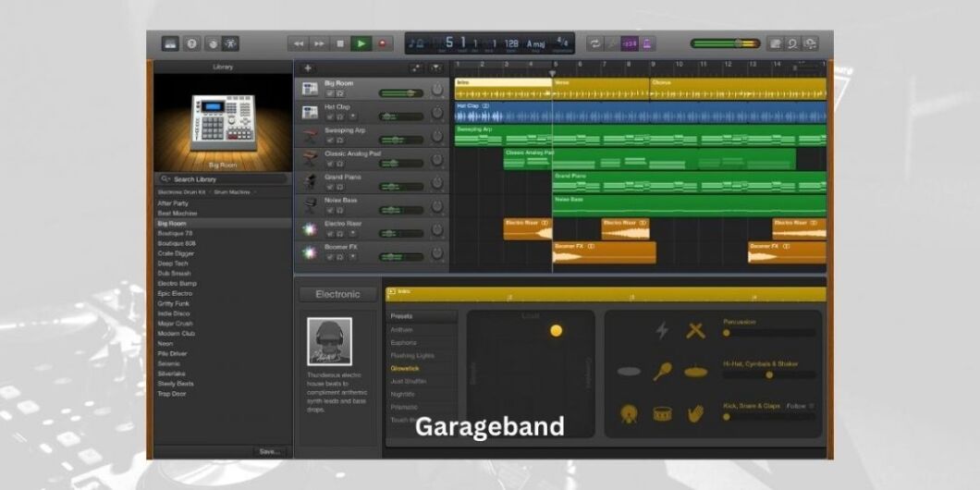Open the Electronic drummer genre dropdown

(x=338, y=294)
